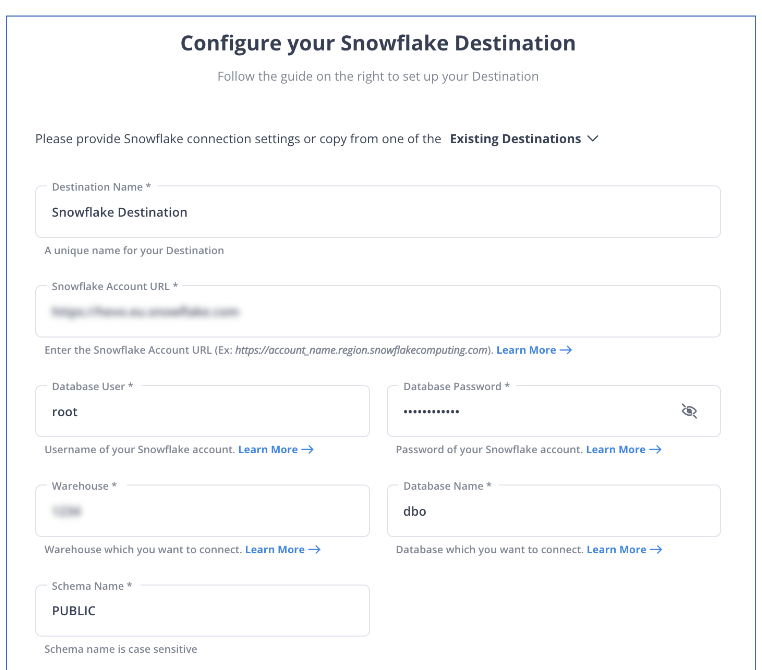Click the Snowflake Account URL field

[x=378, y=311]
